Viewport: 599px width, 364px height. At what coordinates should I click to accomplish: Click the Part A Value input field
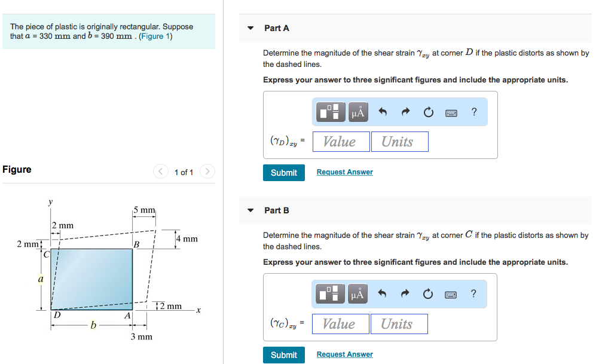click(341, 142)
